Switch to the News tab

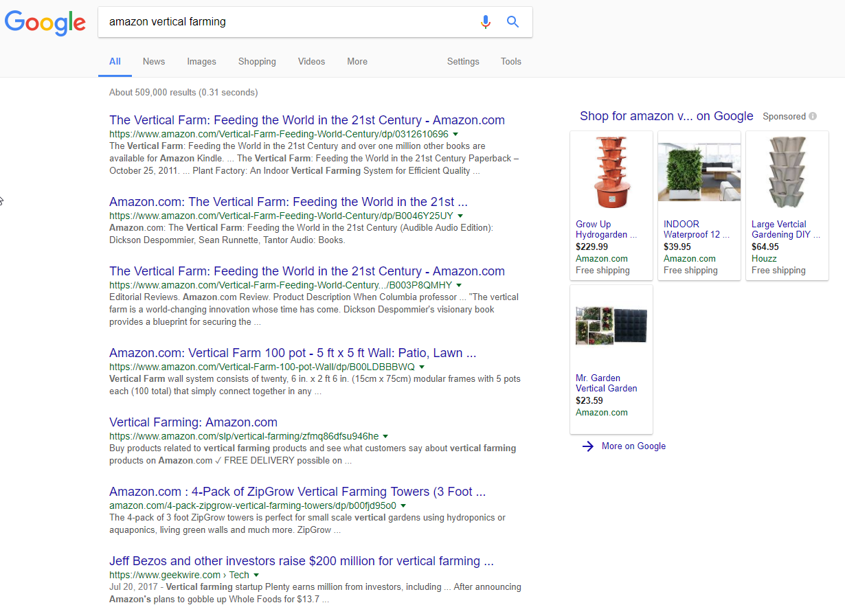tap(154, 62)
